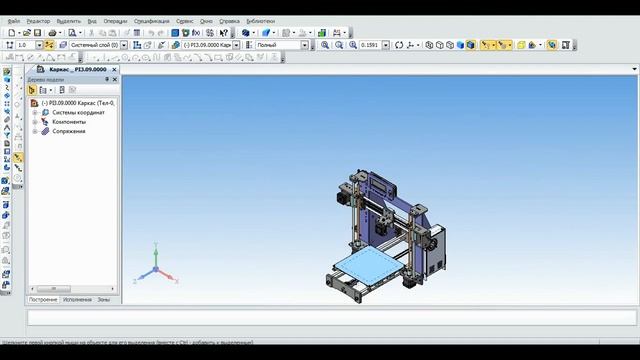Save the document with the floppy disk icon

[37, 33]
